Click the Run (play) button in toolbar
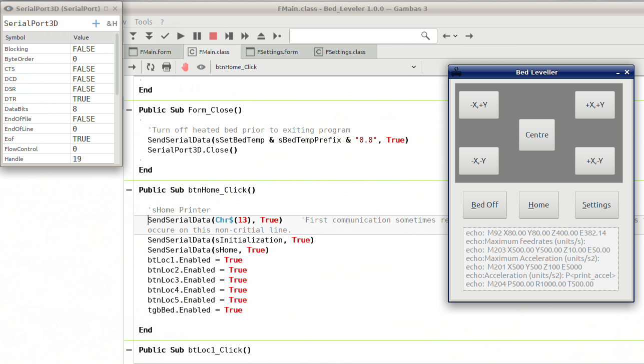The width and height of the screenshot is (644, 364). (x=181, y=36)
